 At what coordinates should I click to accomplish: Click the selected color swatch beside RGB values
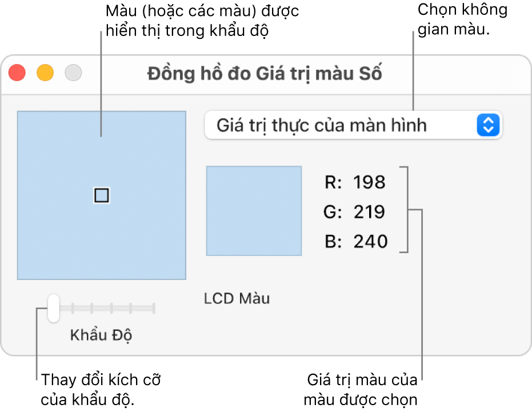click(x=254, y=210)
